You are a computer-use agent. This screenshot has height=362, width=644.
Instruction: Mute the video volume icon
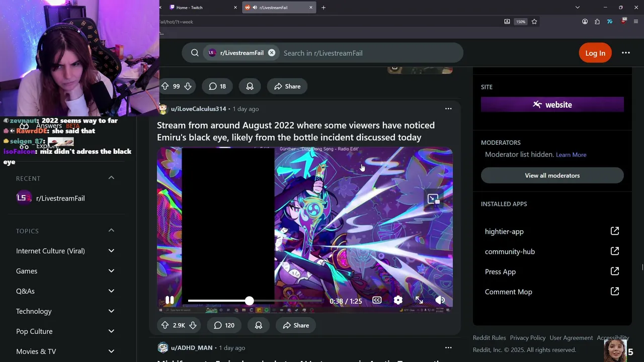pyautogui.click(x=440, y=300)
